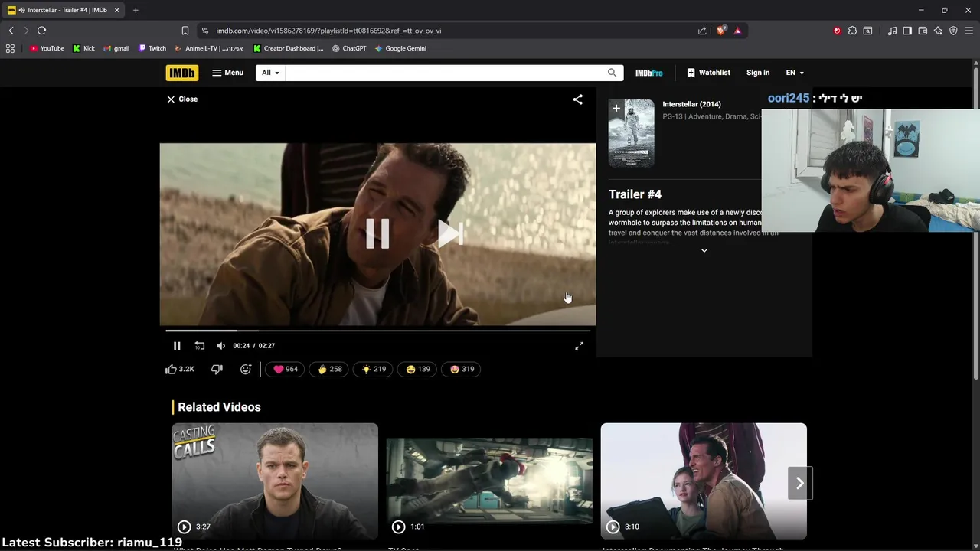Open the Twitch bookmark
This screenshot has height=551, width=980.
152,48
